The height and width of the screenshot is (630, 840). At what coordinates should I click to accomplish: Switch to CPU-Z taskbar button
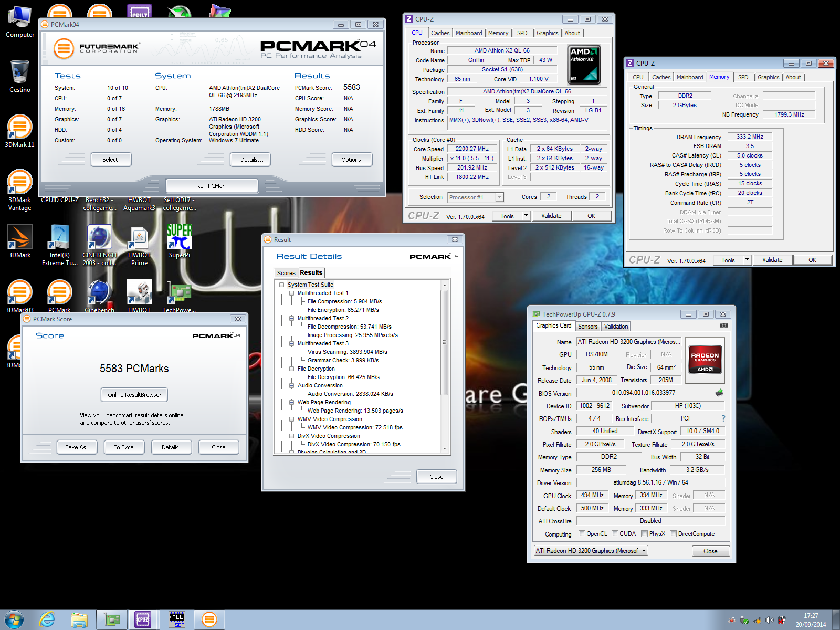143,620
